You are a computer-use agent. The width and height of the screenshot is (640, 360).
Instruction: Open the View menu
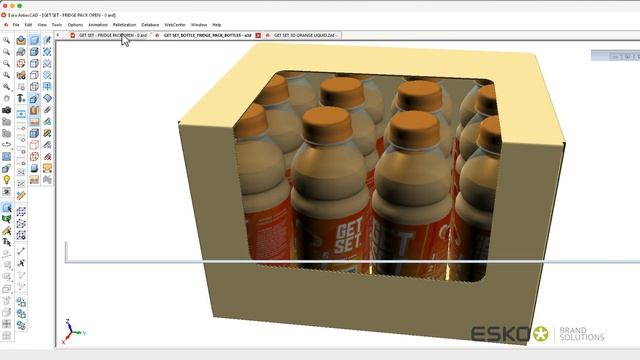click(x=42, y=25)
